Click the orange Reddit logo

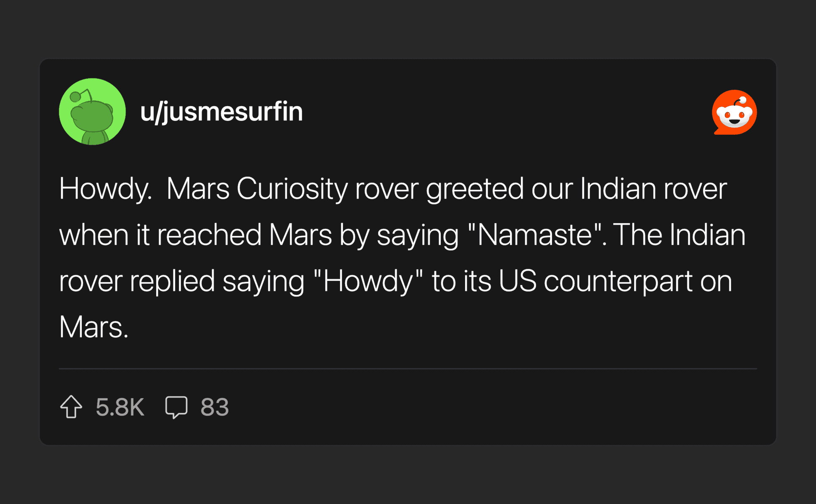[x=734, y=112]
